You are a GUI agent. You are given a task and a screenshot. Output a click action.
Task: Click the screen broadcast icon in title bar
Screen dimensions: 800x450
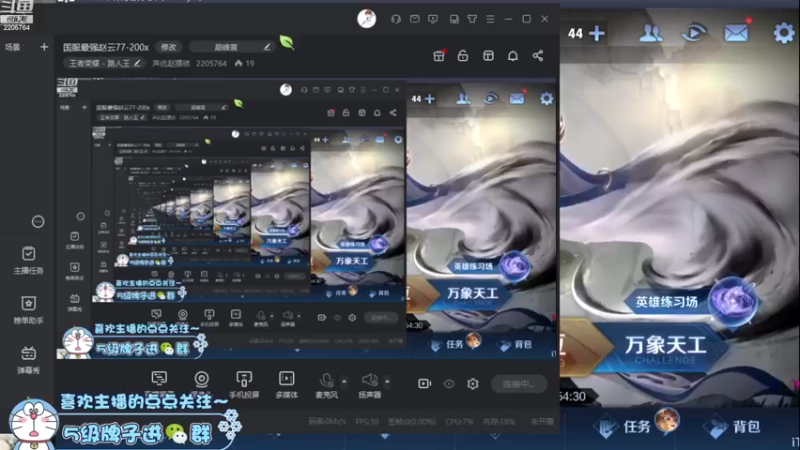[x=433, y=19]
